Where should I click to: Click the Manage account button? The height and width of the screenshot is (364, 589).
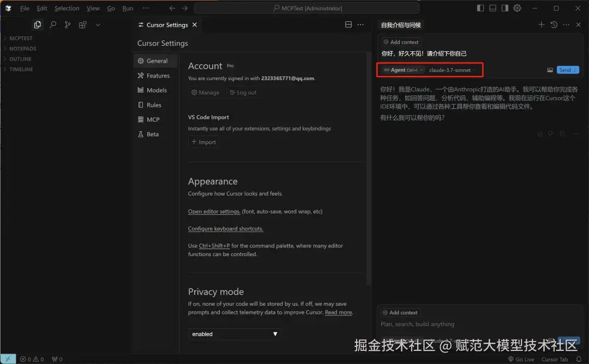(x=205, y=92)
